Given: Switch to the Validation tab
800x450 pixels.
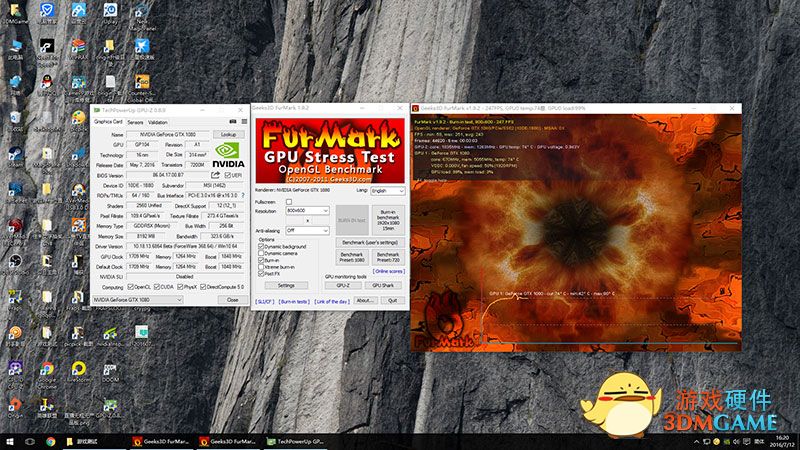Looking at the screenshot, I should [x=158, y=121].
